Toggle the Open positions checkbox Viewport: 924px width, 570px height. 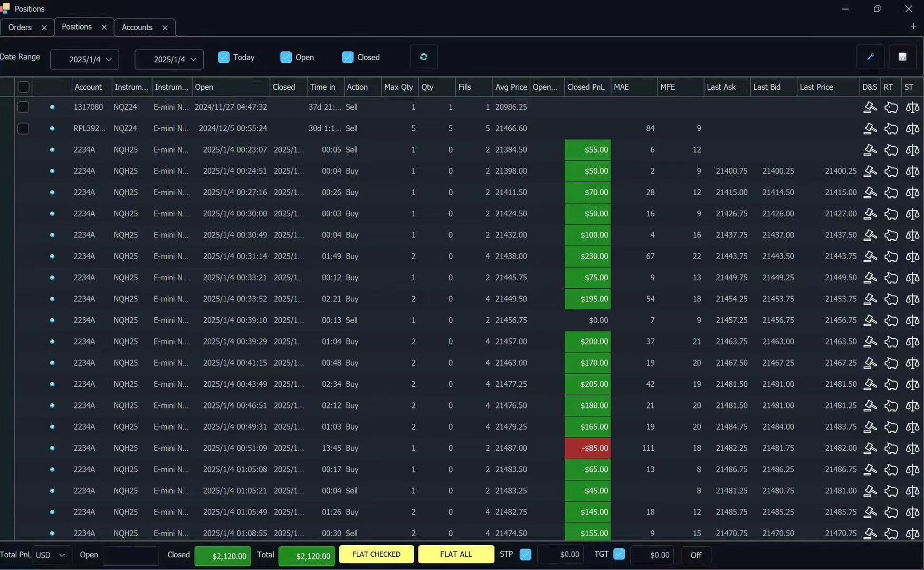tap(286, 57)
